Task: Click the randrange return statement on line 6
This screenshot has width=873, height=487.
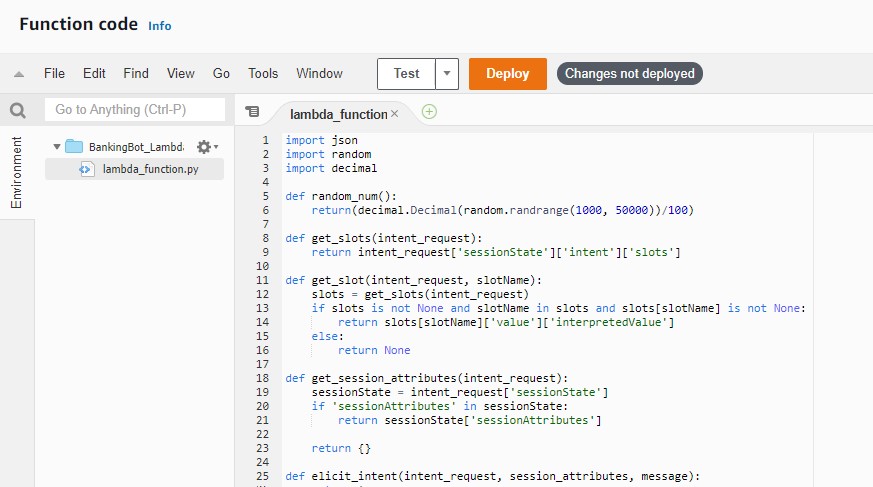Action: pos(503,210)
